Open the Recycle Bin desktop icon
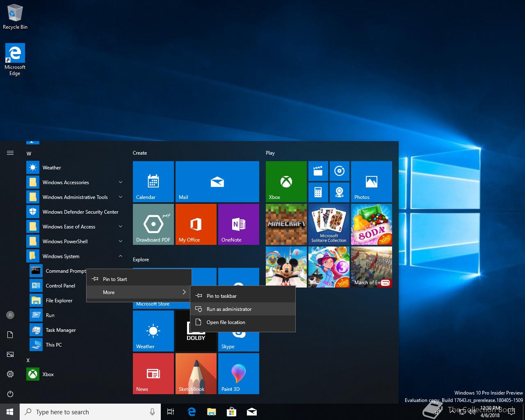 pos(15,16)
